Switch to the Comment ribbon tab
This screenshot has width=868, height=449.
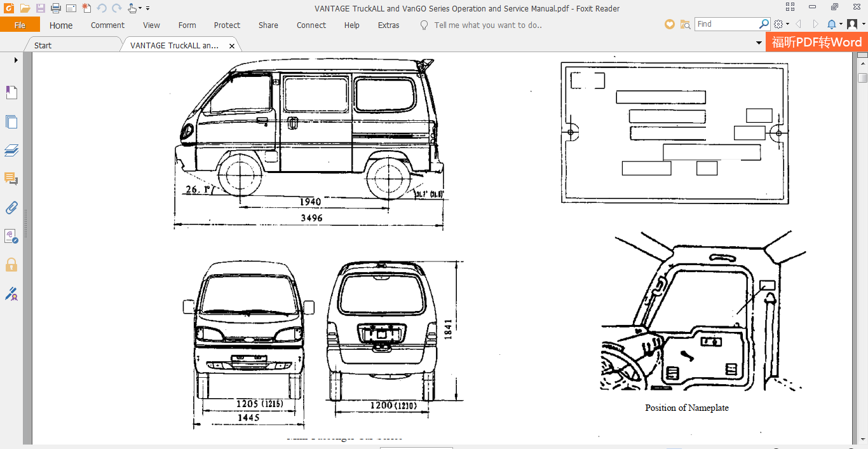click(x=107, y=25)
